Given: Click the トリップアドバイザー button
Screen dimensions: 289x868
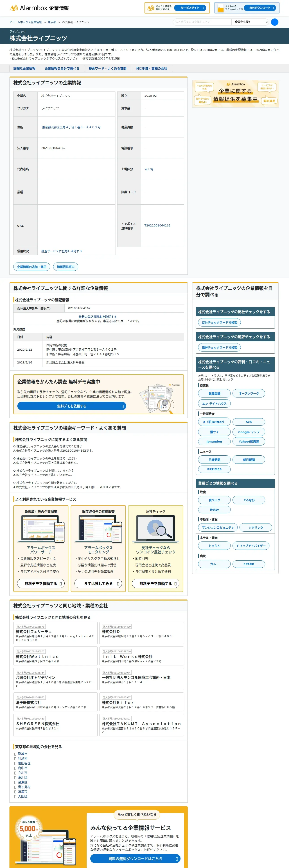Looking at the screenshot, I should coord(251,546).
